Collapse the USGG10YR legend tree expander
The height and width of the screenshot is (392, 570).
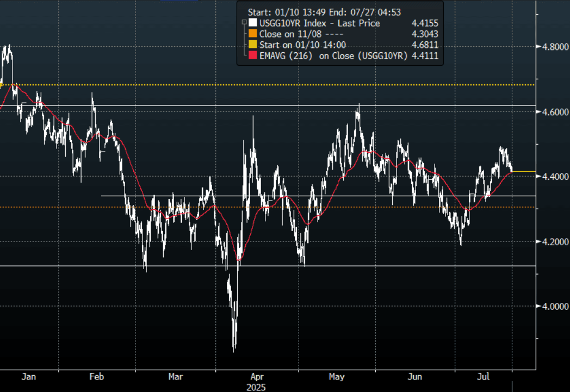tap(243, 23)
